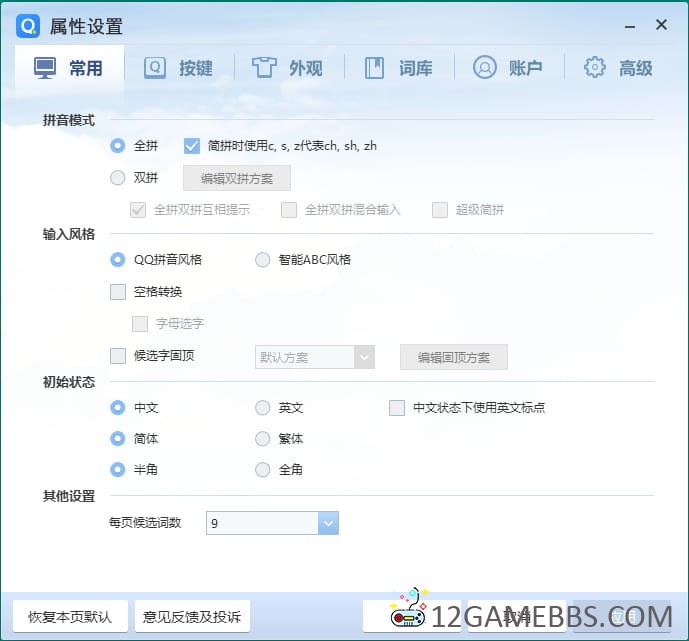Image resolution: width=689 pixels, height=641 pixels.
Task: Click the 账户 user avatar icon
Action: 484,68
